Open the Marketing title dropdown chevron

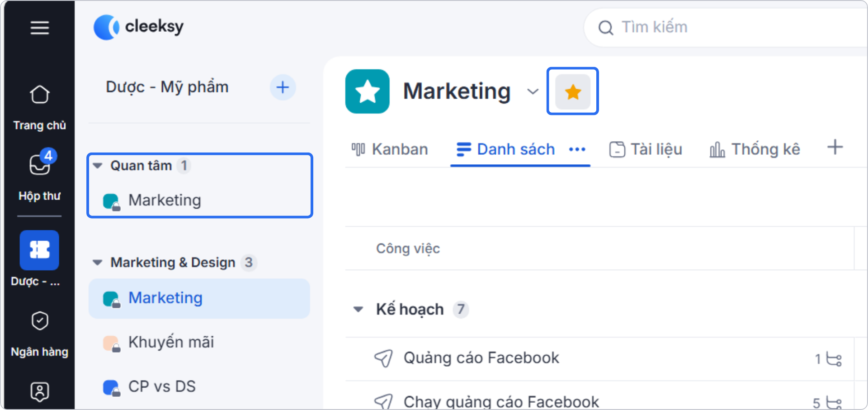(x=533, y=92)
